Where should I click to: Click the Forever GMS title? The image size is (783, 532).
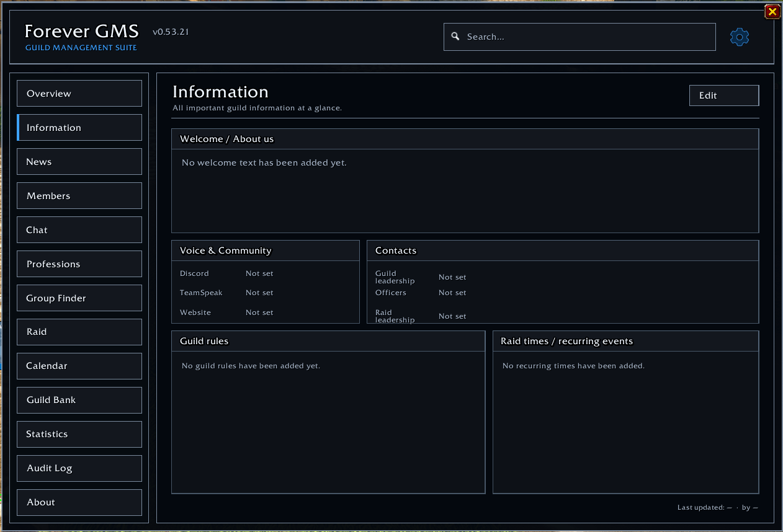81,31
